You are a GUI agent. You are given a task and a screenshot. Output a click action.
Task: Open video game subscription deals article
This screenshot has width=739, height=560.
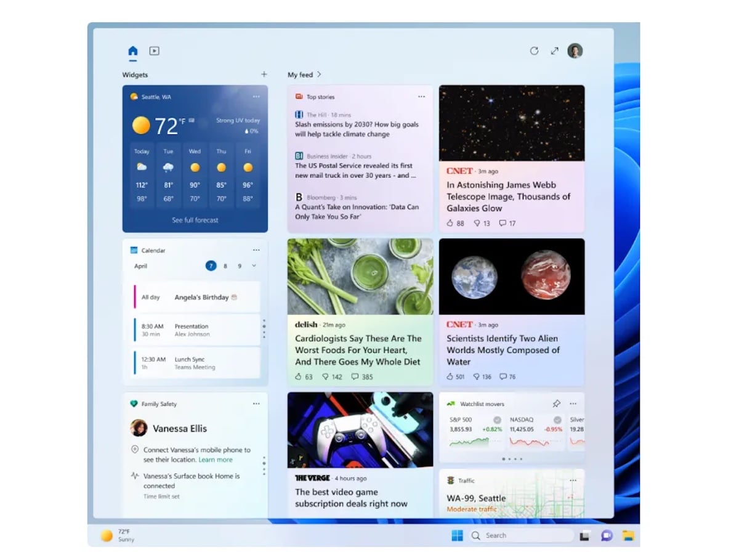[x=351, y=498]
